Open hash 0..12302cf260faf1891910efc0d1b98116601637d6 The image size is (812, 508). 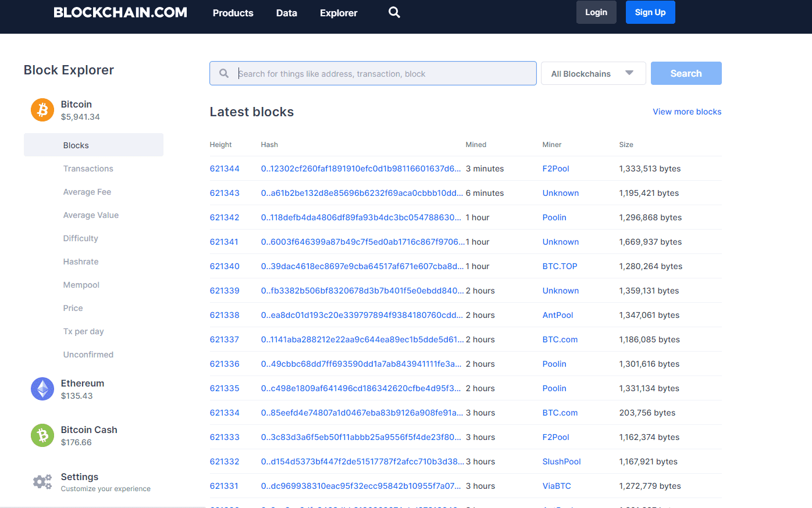point(361,169)
